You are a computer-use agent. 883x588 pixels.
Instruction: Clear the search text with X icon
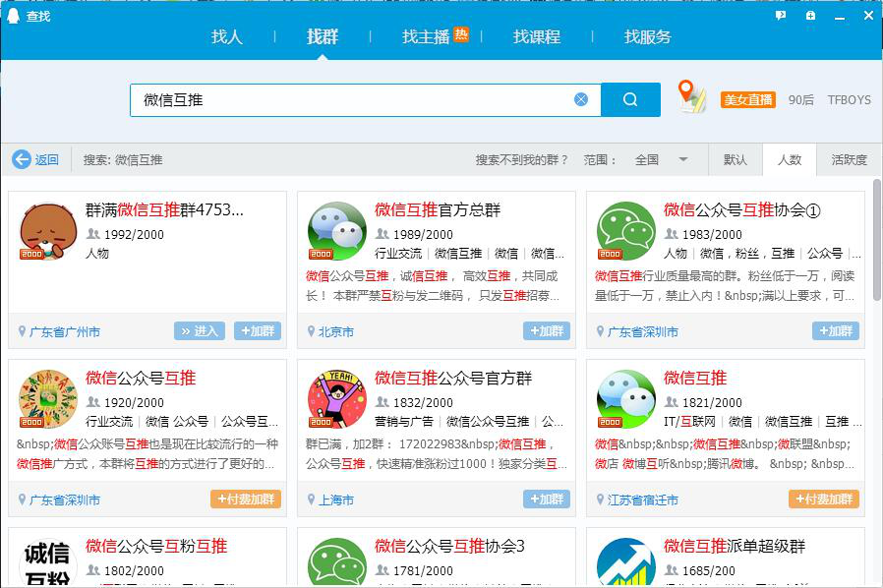580,99
